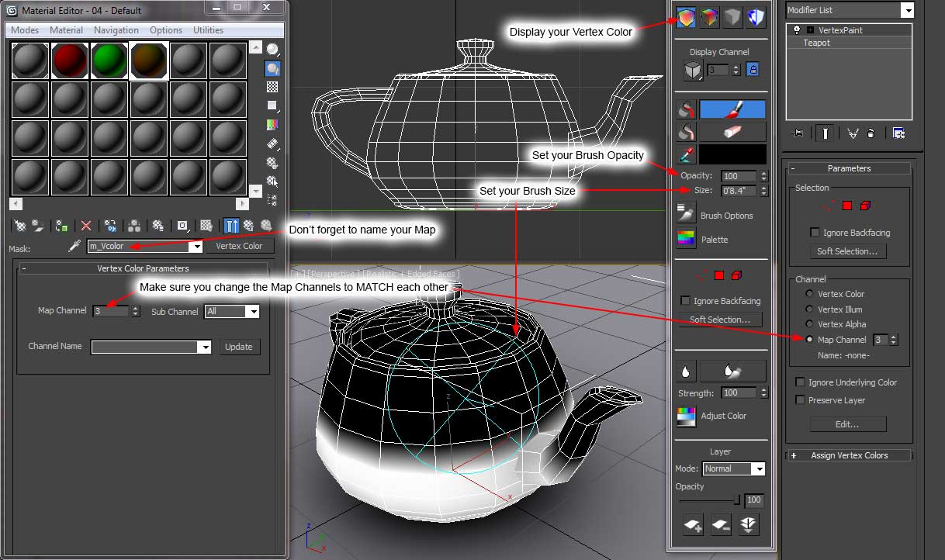Screen dimensions: 945x560
Task: Click the black paint color swatch
Action: point(732,154)
